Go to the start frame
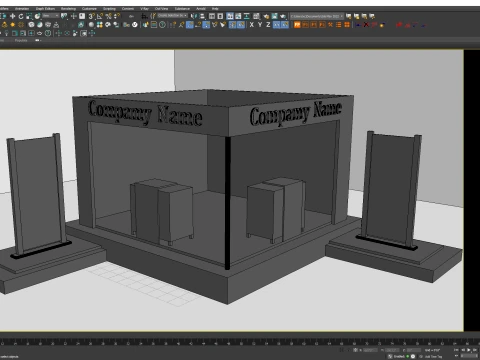Screen dimensions: 480x360 457,350
